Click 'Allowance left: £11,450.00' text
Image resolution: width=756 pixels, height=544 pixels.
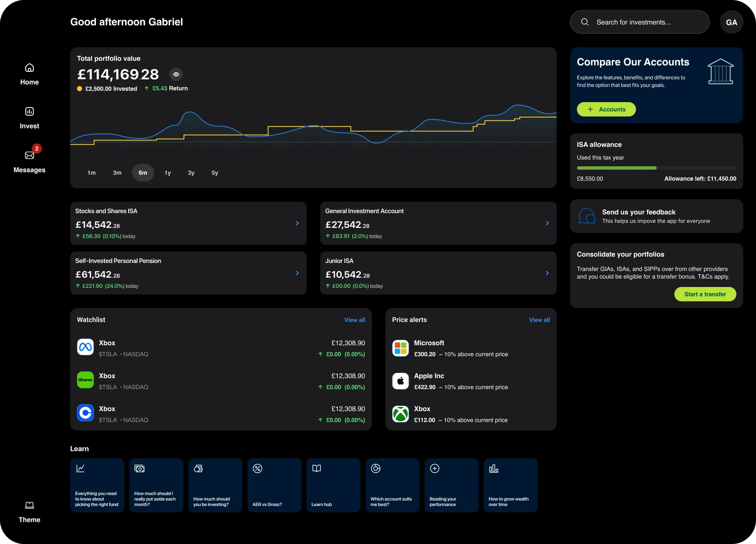[700, 179]
